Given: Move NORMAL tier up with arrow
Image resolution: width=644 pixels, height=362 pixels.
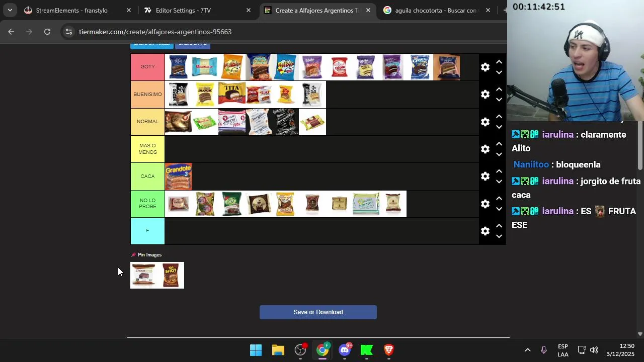Looking at the screenshot, I should [x=499, y=116].
